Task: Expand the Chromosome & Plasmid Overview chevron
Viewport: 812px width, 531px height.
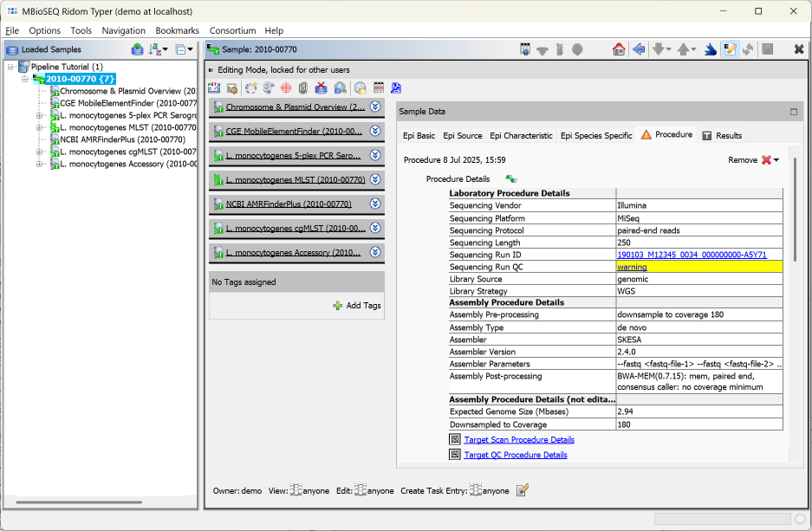Action: (x=374, y=107)
